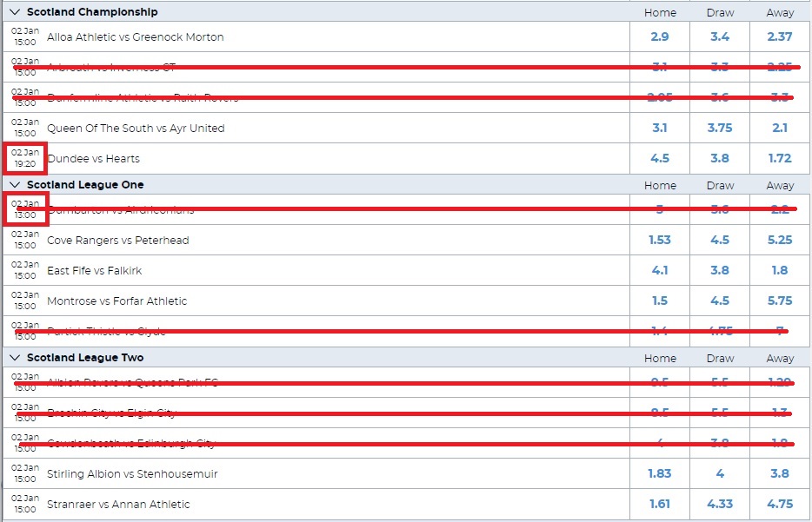The height and width of the screenshot is (522, 812).
Task: Pick draw 3.8 for East Fife vs Falkirk
Action: (x=720, y=271)
